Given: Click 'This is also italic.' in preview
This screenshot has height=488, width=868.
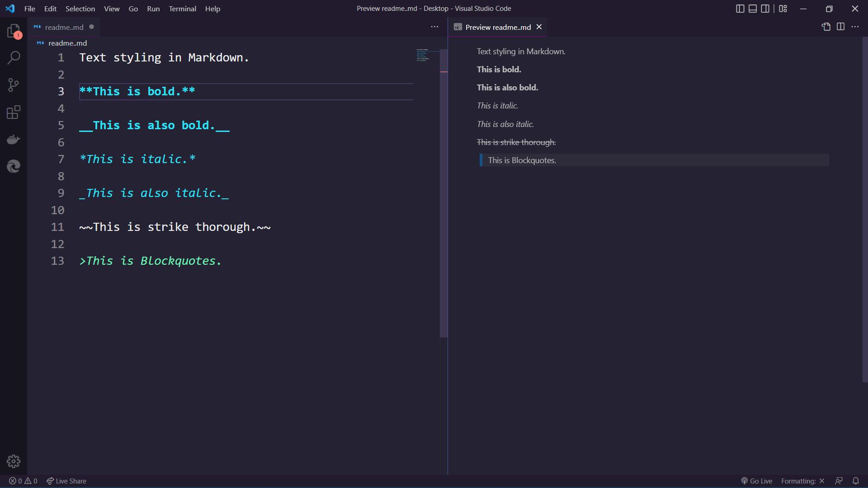Looking at the screenshot, I should [x=505, y=124].
